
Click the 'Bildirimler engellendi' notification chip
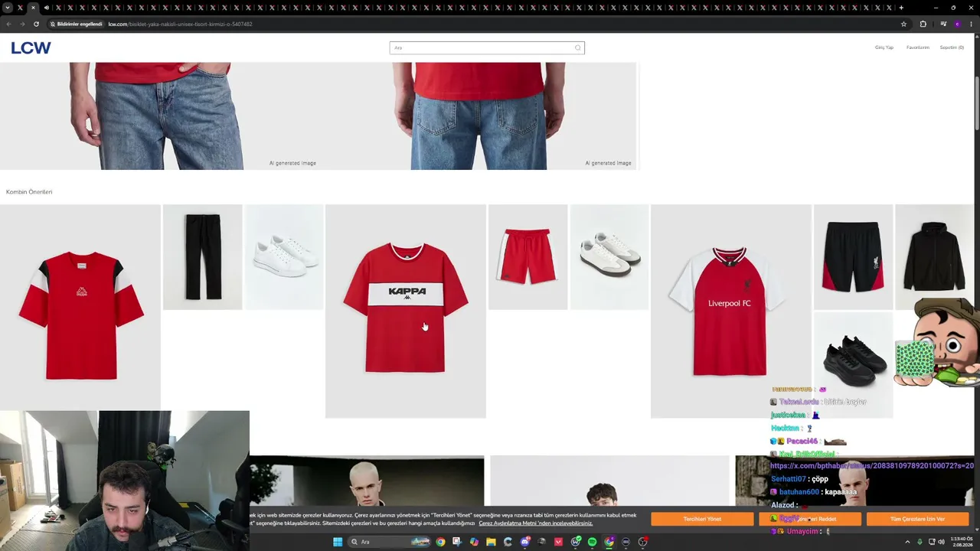tap(76, 24)
